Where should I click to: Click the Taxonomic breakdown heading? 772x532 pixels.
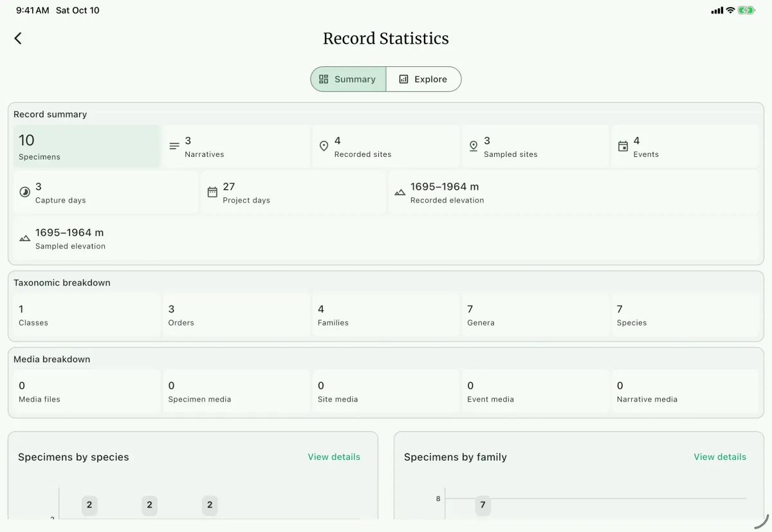click(x=62, y=282)
